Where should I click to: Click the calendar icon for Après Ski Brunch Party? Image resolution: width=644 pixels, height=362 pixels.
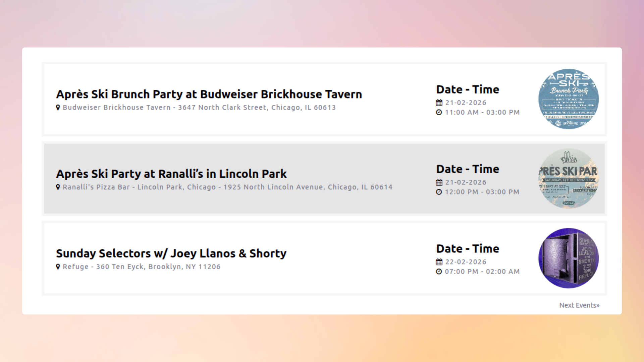[x=439, y=103]
